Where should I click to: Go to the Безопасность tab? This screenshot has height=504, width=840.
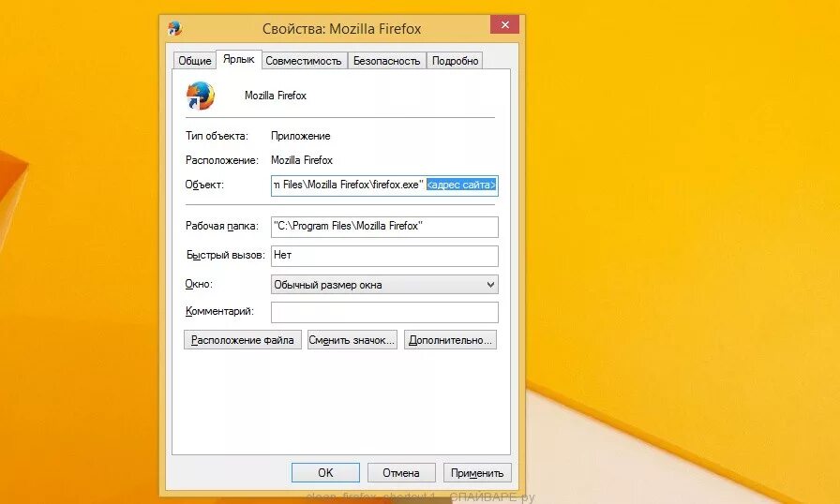[x=386, y=61]
